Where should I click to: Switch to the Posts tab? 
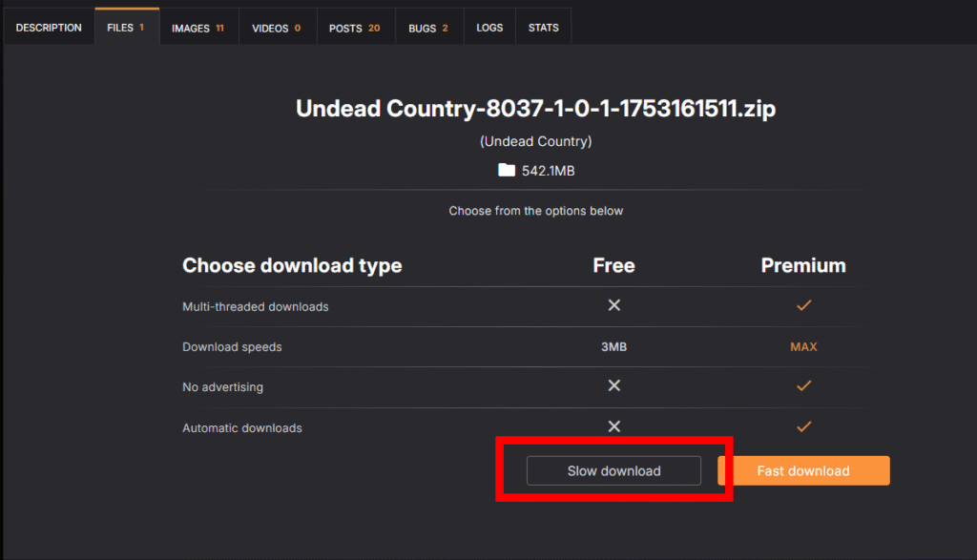[x=355, y=28]
